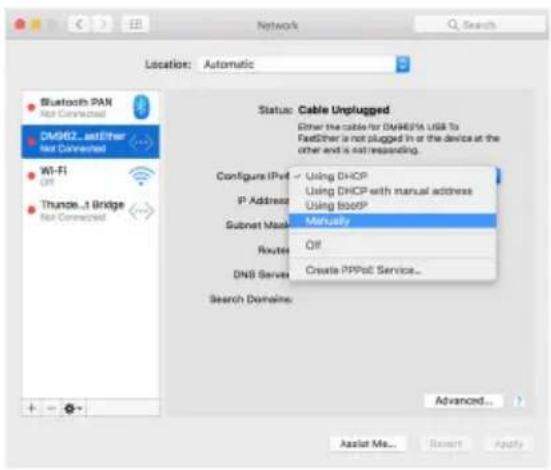Close the Network window with red button

[20, 25]
